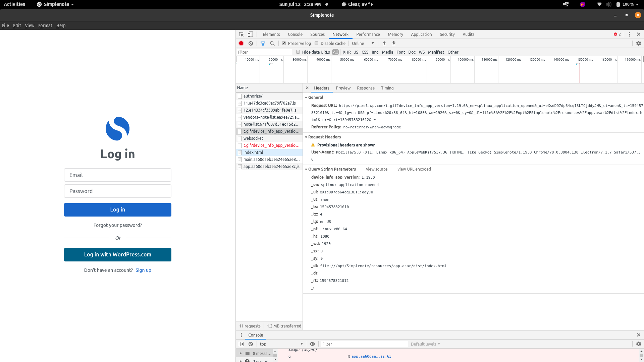Open the Application tab
The image size is (644, 362).
tap(421, 34)
